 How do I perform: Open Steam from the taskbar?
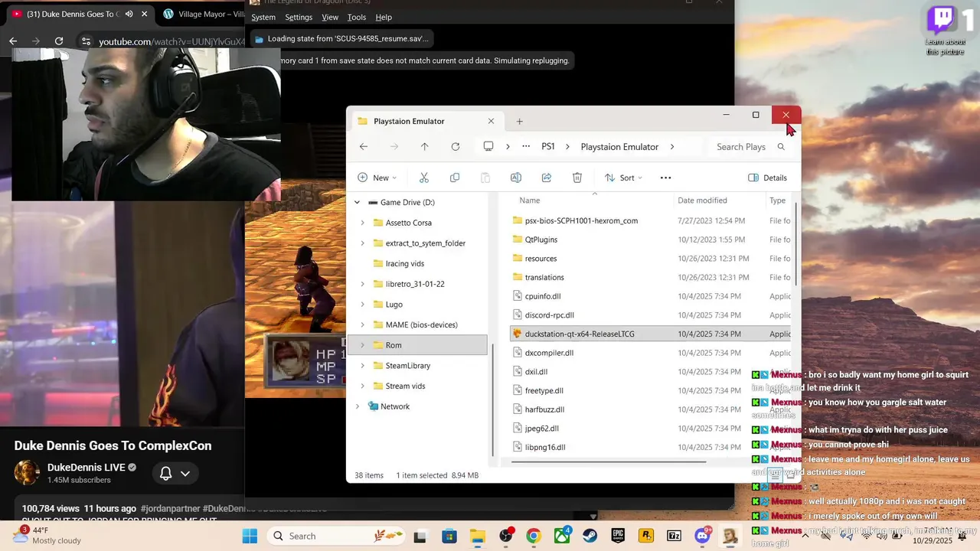click(590, 536)
